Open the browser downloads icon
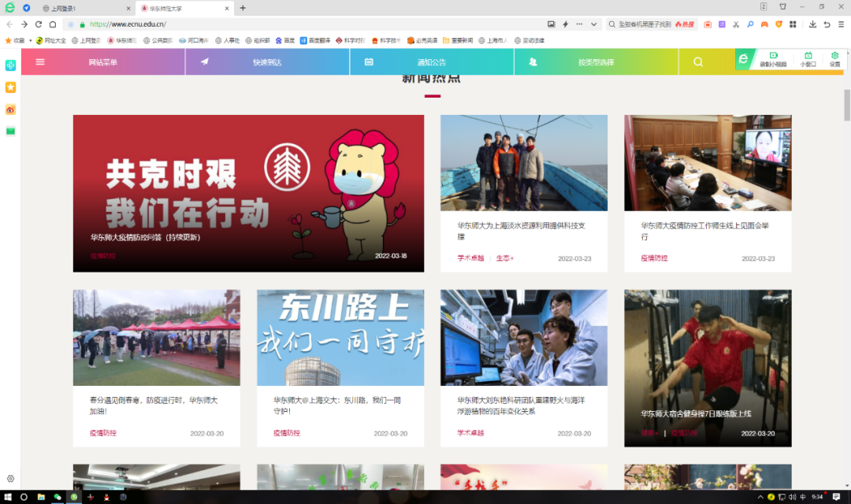851x504 pixels. 812,24
